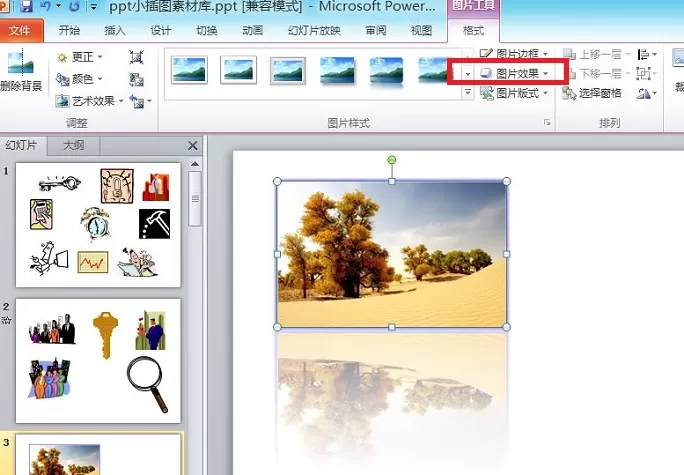Switch to the Outline (大纲) pane tab
This screenshot has width=684, height=475.
pos(74,145)
